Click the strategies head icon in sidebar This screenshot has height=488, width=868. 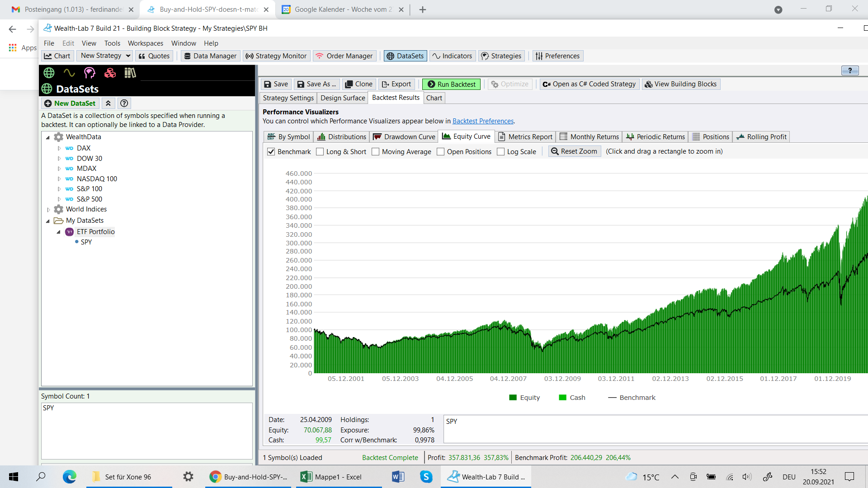[90, 73]
